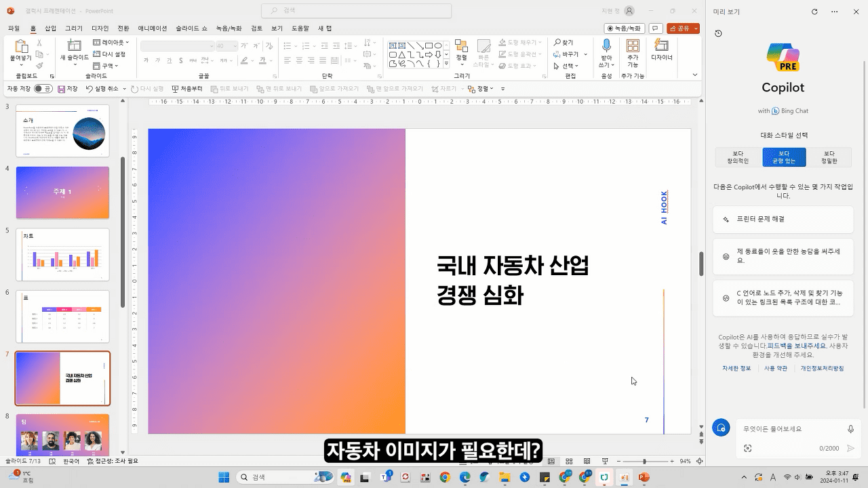Toggle the 자동 저장 (AutoSave) switch
The width and height of the screenshot is (868, 488).
click(43, 88)
